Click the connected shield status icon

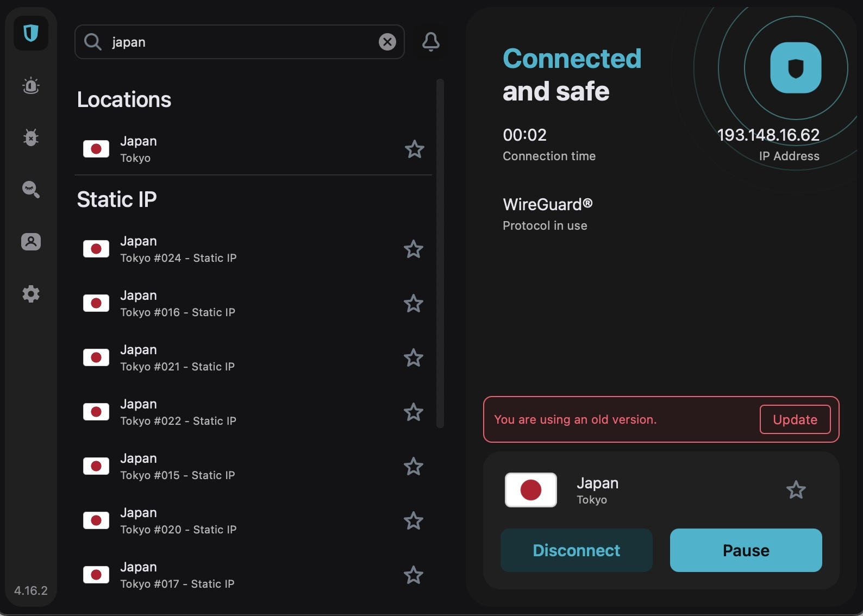[x=796, y=68]
